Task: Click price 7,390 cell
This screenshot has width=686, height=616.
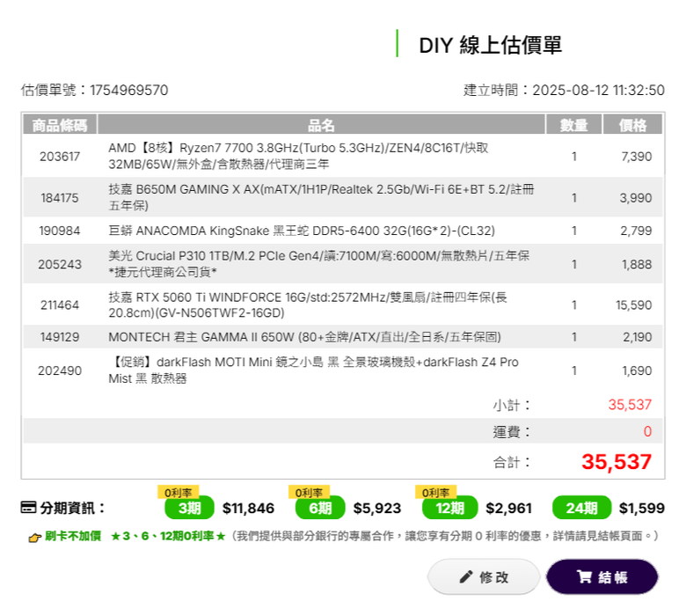Action: [636, 157]
